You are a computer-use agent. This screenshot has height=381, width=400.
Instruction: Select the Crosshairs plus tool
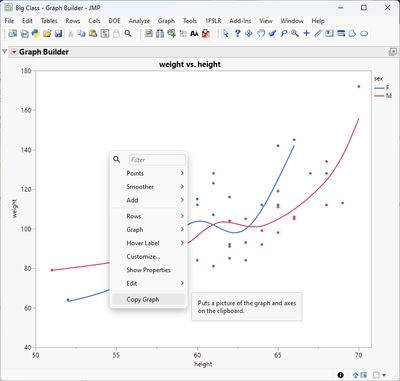306,33
